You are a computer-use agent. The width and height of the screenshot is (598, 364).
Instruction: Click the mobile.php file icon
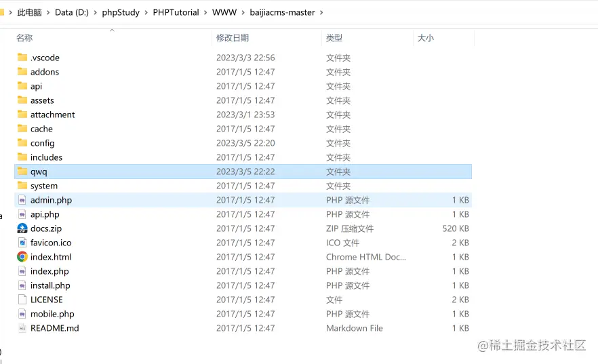click(x=22, y=314)
